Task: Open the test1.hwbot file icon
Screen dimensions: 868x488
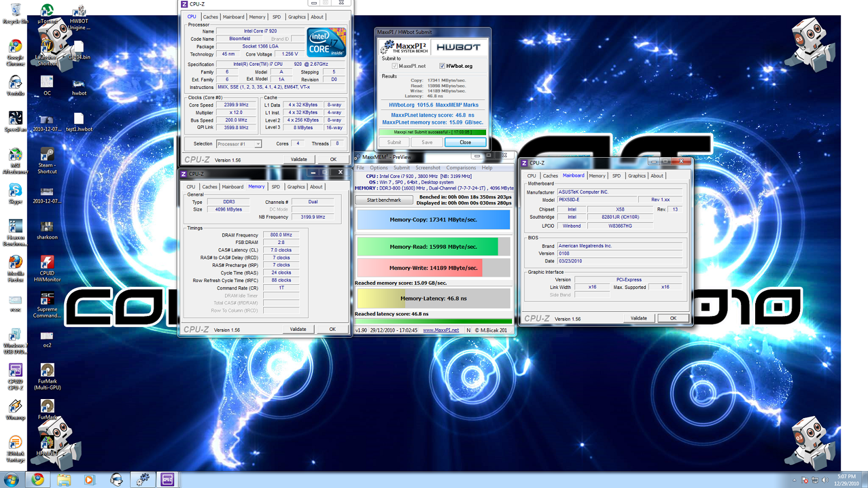Action: (x=79, y=121)
